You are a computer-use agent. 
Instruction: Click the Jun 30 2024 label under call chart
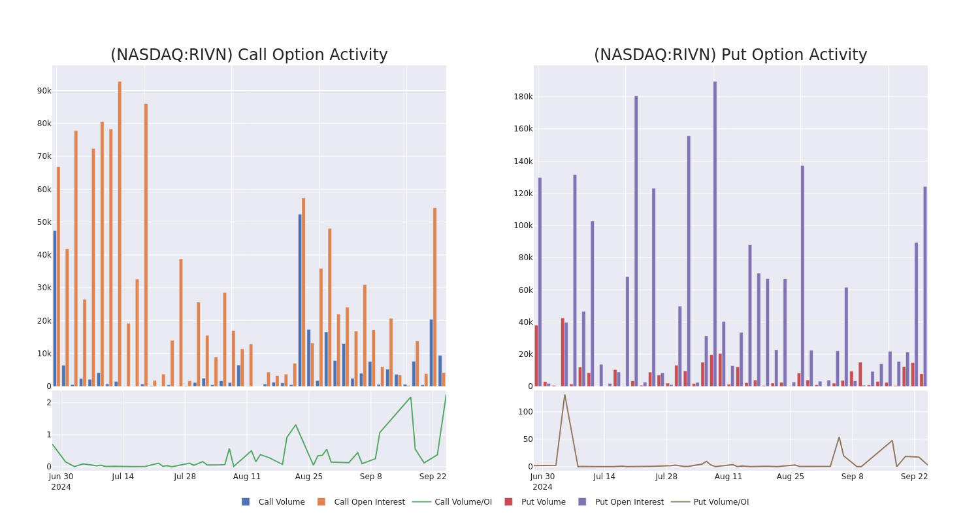[x=61, y=482]
